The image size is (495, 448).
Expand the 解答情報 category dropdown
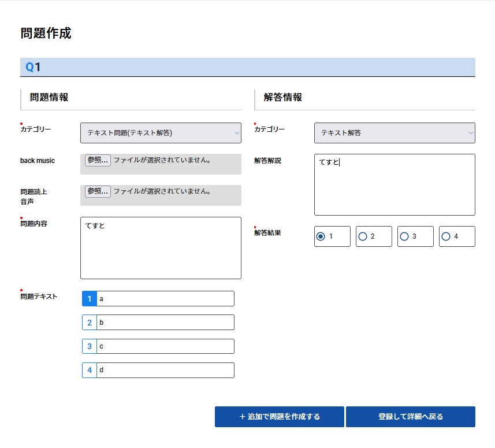394,133
